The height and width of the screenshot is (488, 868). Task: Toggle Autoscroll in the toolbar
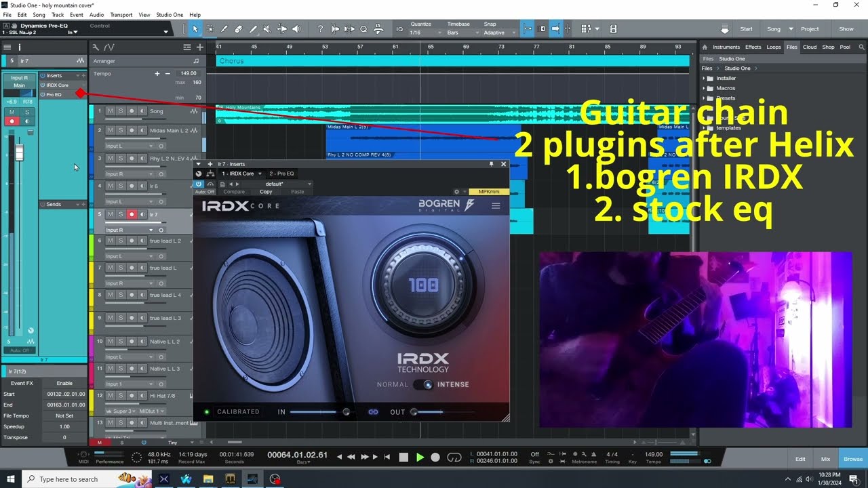click(555, 29)
